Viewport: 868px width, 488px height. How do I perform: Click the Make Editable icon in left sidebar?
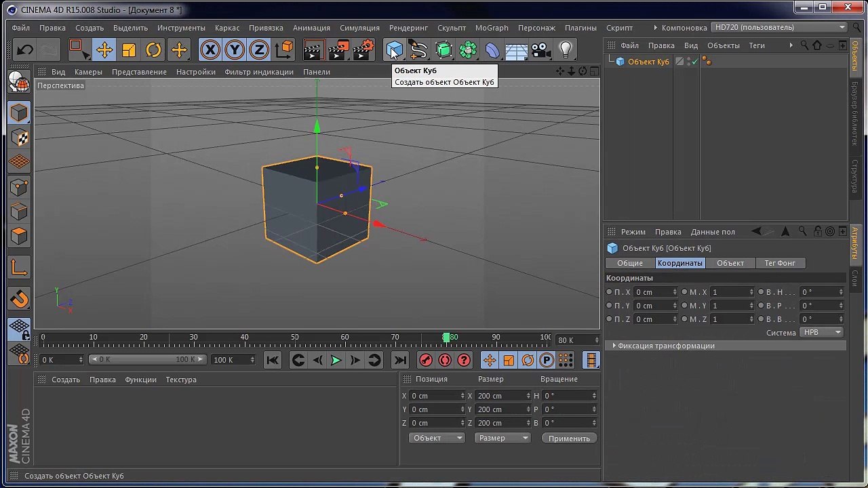(x=19, y=83)
